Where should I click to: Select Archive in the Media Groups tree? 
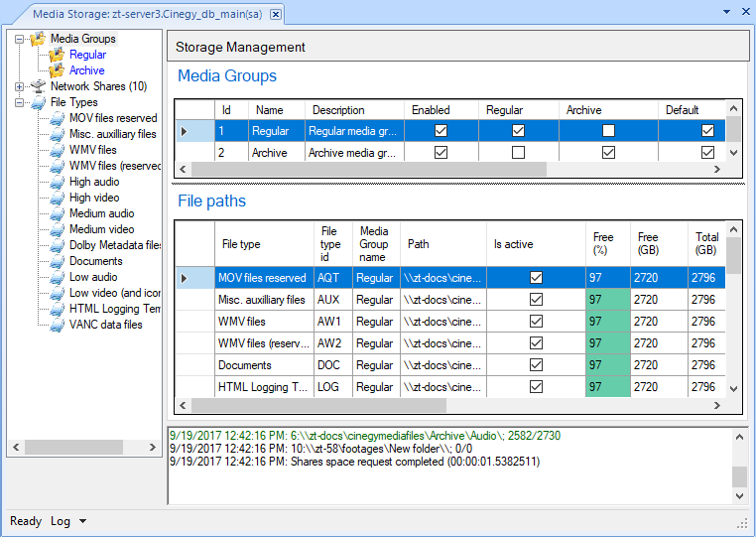86,70
